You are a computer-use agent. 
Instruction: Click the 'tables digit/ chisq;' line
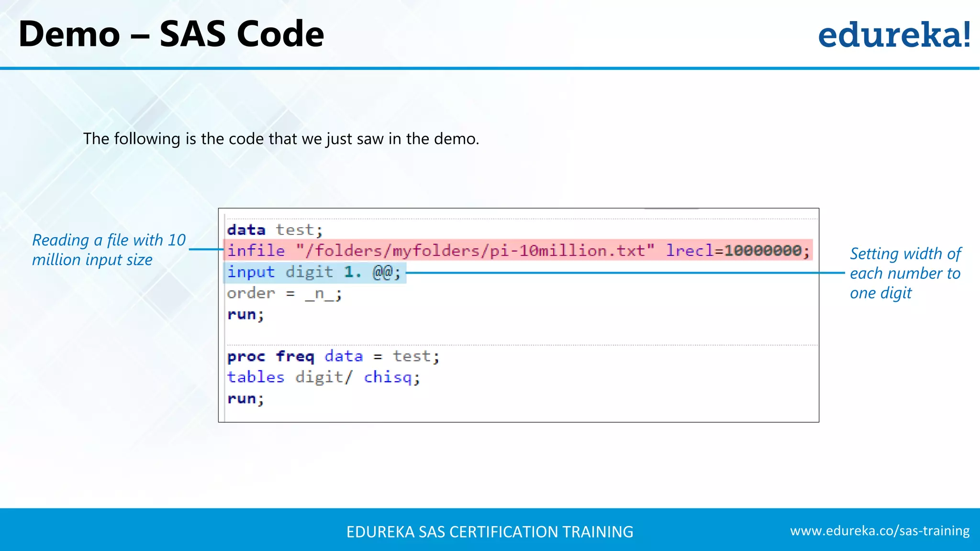pos(323,377)
